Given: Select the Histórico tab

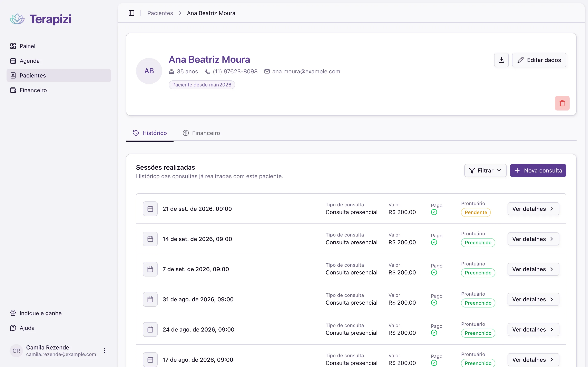Looking at the screenshot, I should 150,133.
